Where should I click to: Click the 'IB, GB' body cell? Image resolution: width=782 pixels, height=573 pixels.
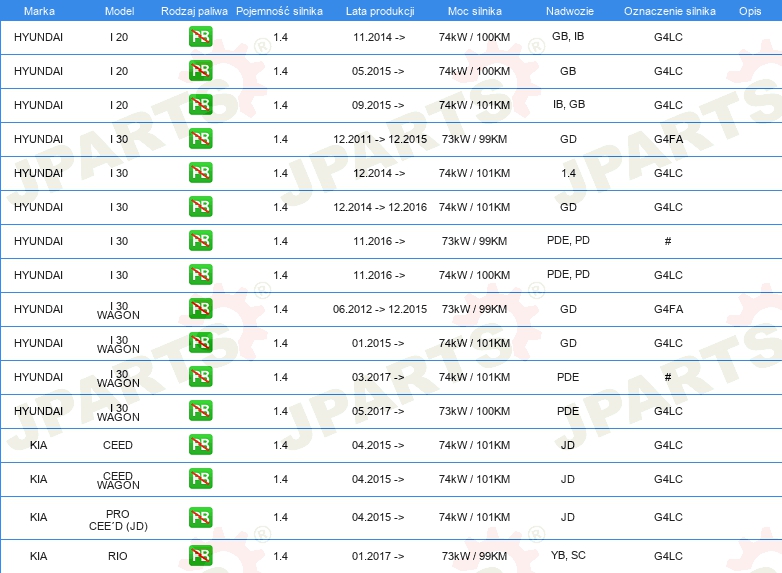(x=569, y=104)
